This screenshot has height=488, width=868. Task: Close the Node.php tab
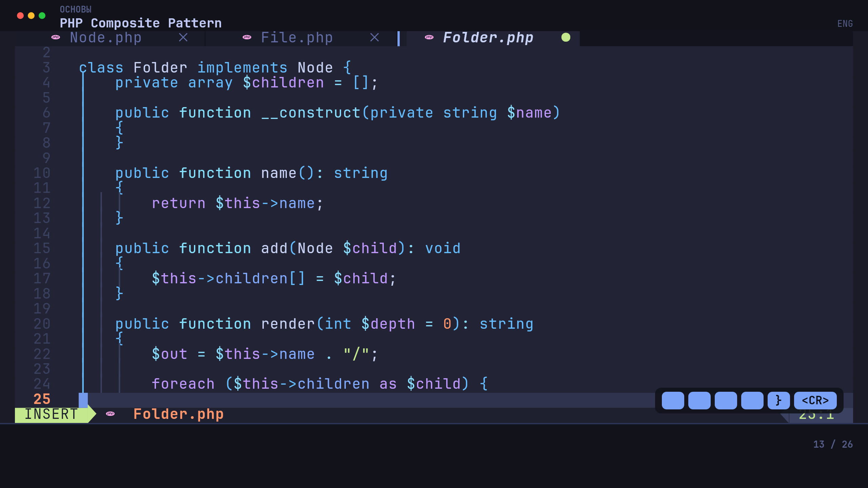(183, 38)
